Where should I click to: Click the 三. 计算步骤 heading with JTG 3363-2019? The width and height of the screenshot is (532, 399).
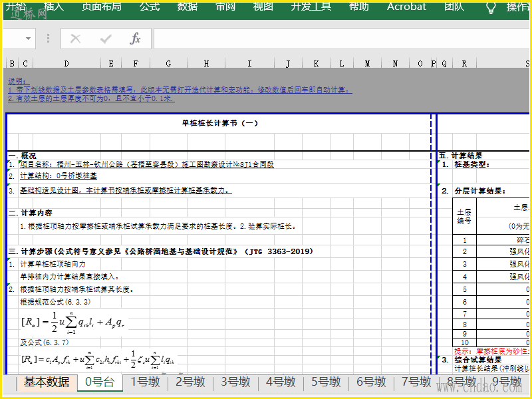(160, 251)
